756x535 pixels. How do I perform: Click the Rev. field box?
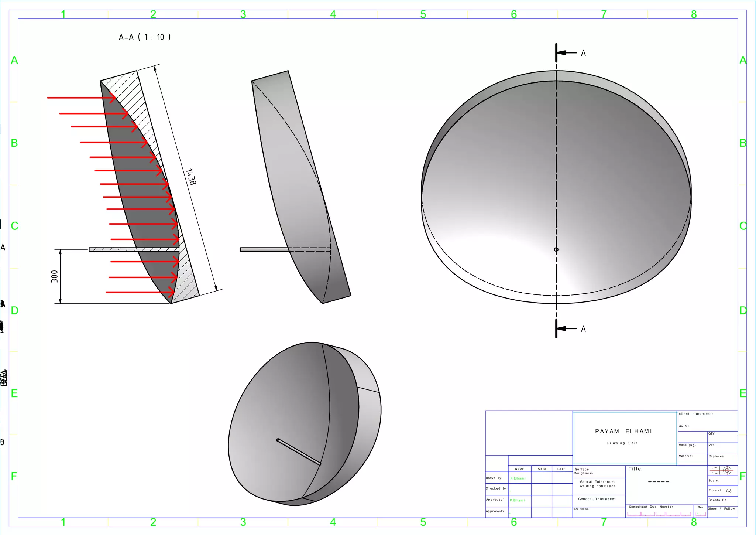[700, 513]
